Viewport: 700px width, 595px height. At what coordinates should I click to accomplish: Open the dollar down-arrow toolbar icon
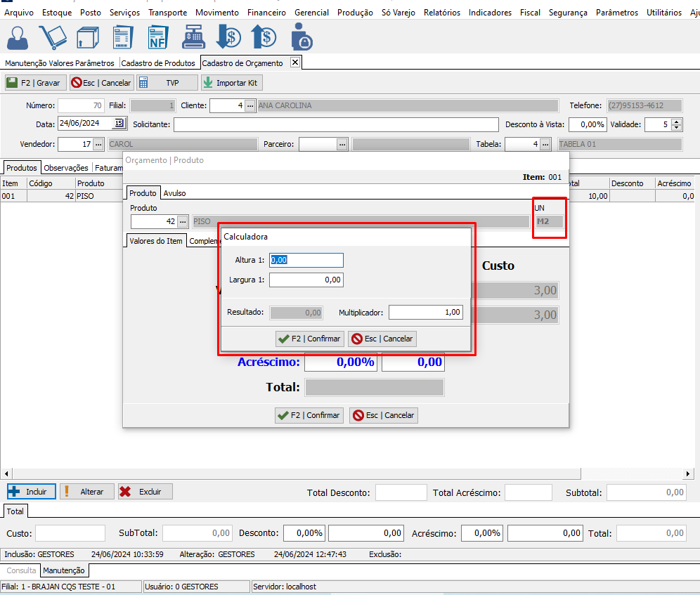pos(228,37)
